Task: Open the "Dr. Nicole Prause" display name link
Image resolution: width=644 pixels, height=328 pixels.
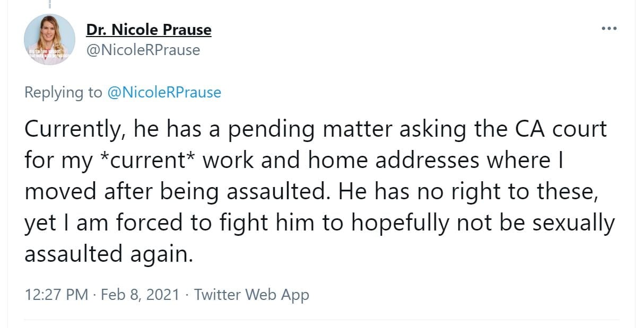Action: coord(149,30)
